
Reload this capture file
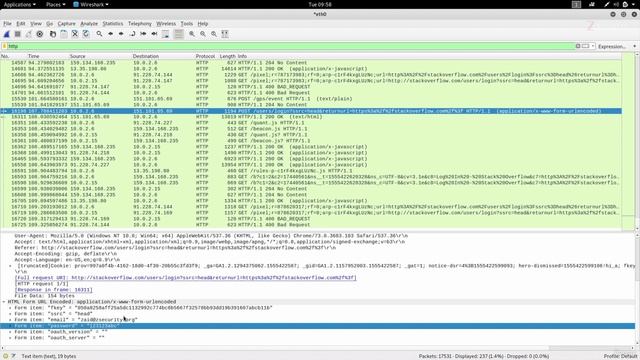coord(86,34)
